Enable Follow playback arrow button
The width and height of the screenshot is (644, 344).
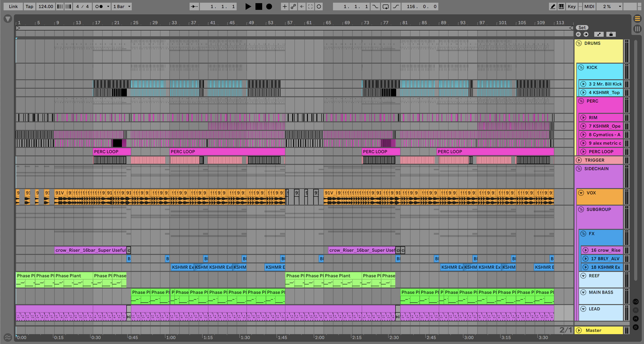click(x=194, y=6)
